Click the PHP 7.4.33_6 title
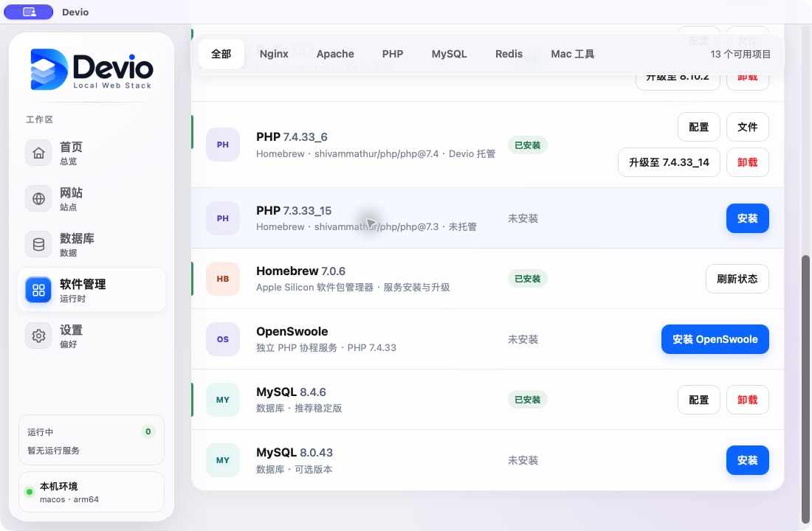The height and width of the screenshot is (531, 812). pos(292,137)
